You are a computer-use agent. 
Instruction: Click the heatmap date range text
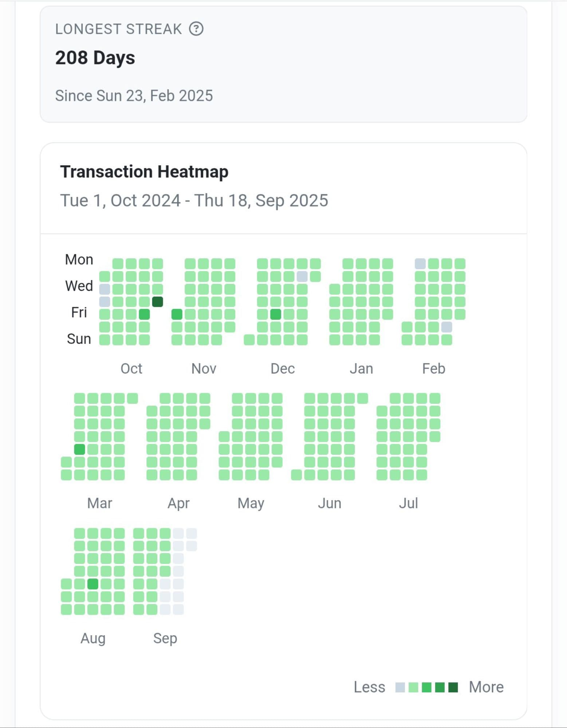(194, 201)
